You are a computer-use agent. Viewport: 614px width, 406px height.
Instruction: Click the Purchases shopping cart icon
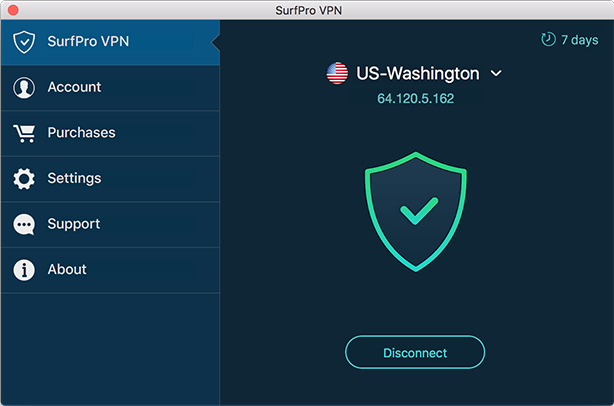(24, 134)
